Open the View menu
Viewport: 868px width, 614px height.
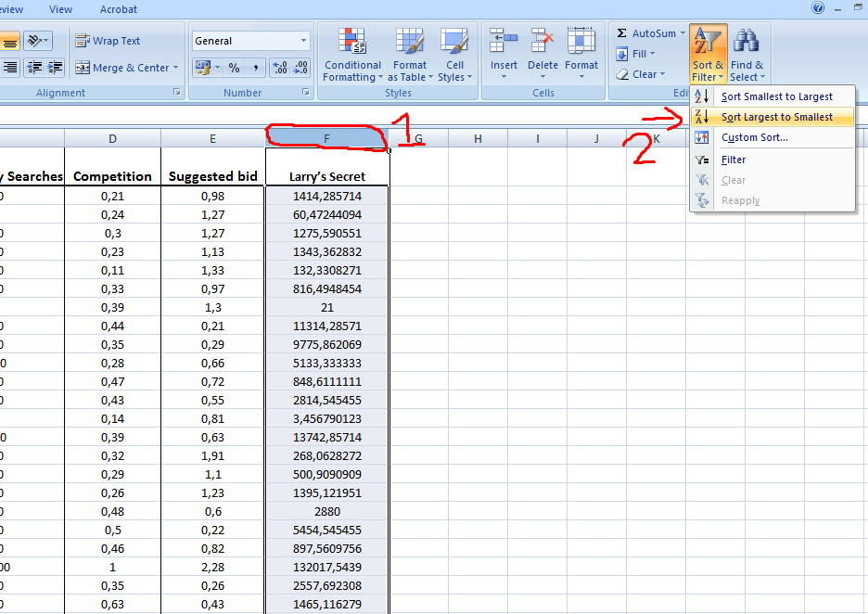coord(60,9)
